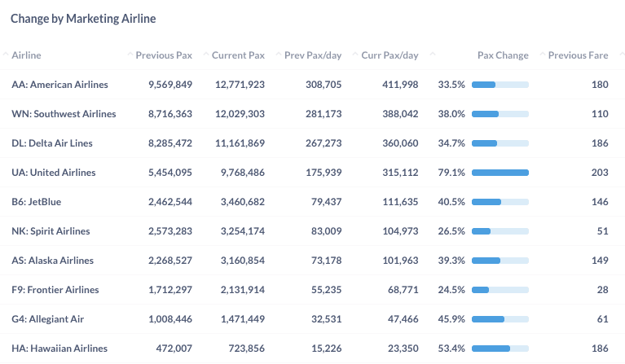
Task: Click sort caret beside Previous Pax header
Action: [130, 55]
